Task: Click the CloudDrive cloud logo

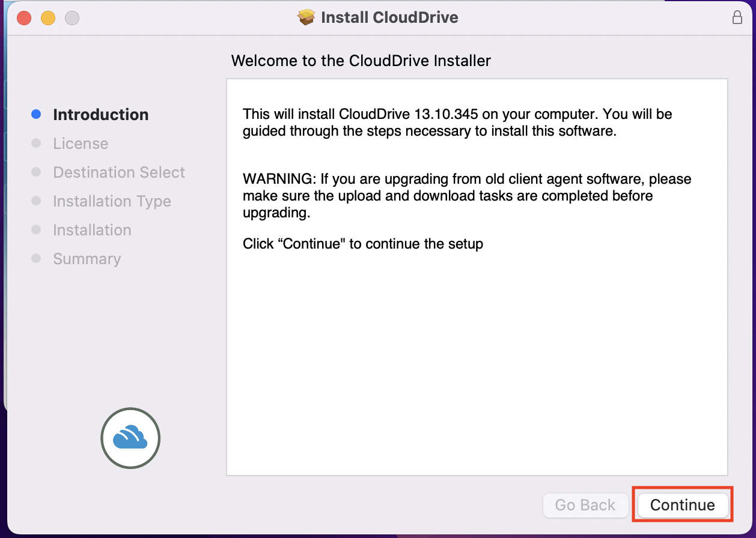Action: click(x=130, y=438)
